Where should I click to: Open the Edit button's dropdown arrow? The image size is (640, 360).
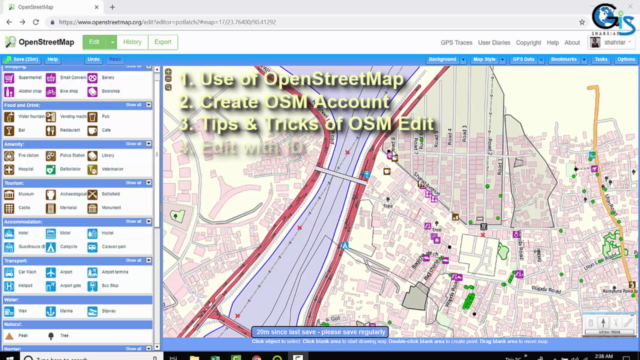(112, 42)
